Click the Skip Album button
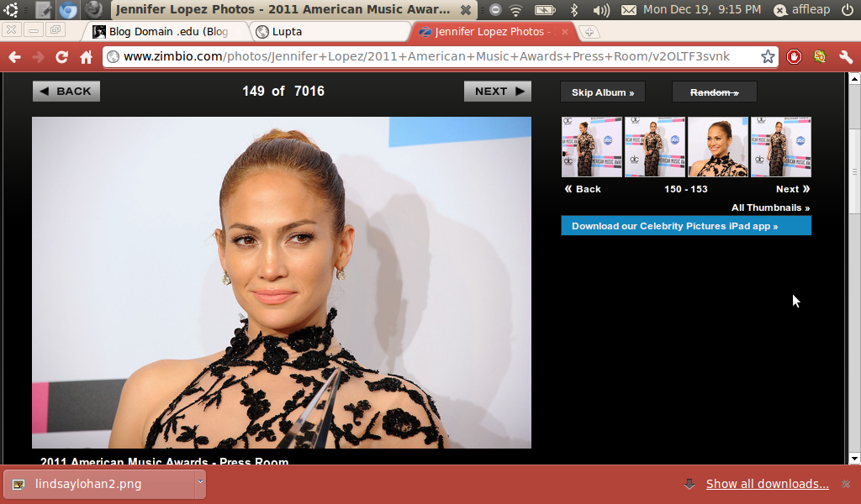Image resolution: width=861 pixels, height=504 pixels. pyautogui.click(x=602, y=92)
